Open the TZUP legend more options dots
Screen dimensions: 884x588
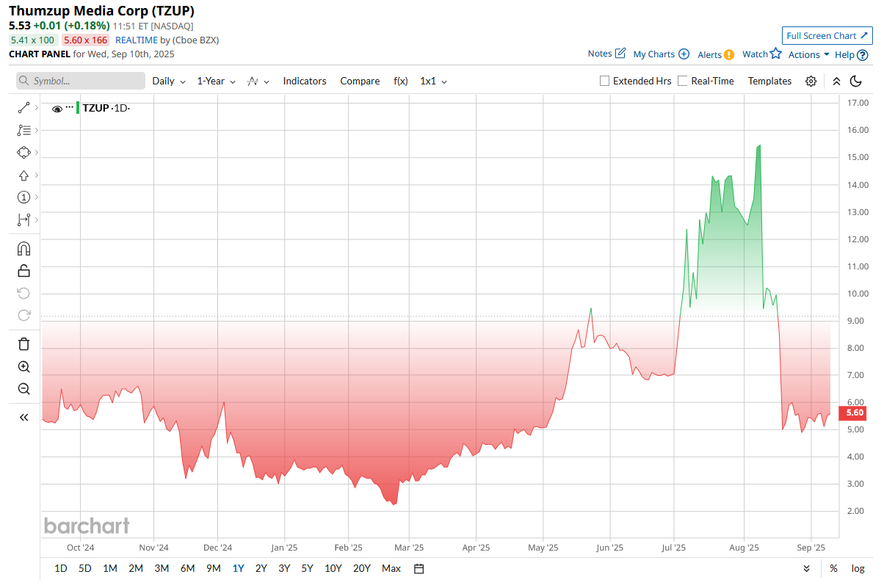click(x=70, y=108)
